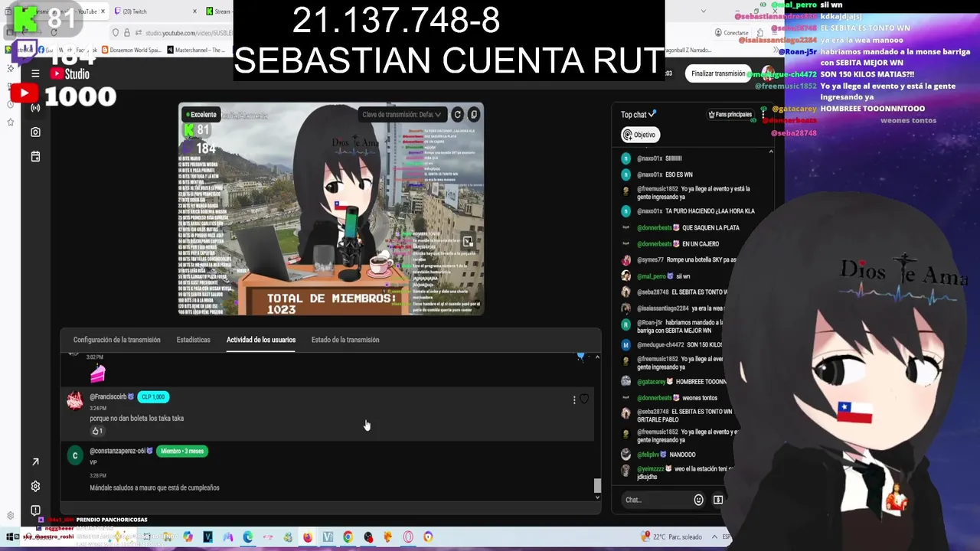Click the Super Chat icon beside chat input
This screenshot has height=551, width=980.
click(x=718, y=500)
